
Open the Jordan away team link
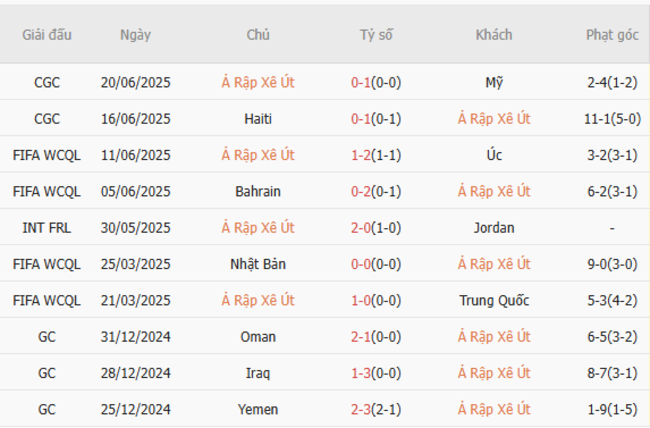click(x=494, y=228)
